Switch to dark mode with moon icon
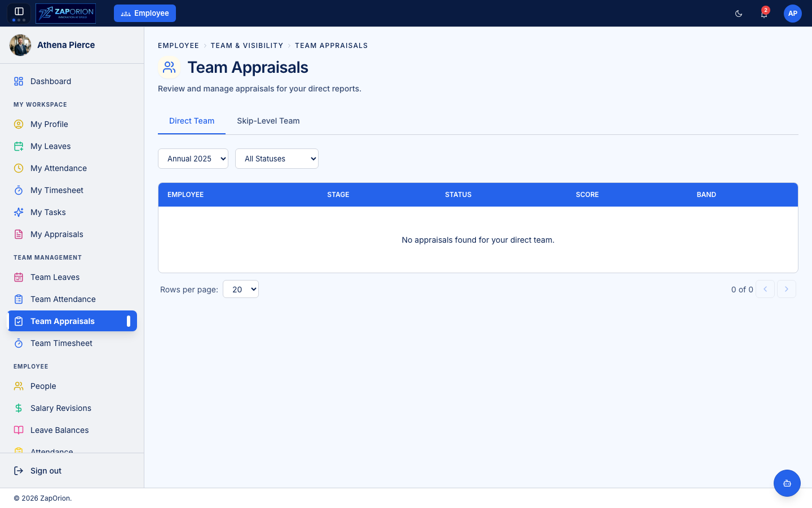The image size is (812, 508). coord(739,14)
